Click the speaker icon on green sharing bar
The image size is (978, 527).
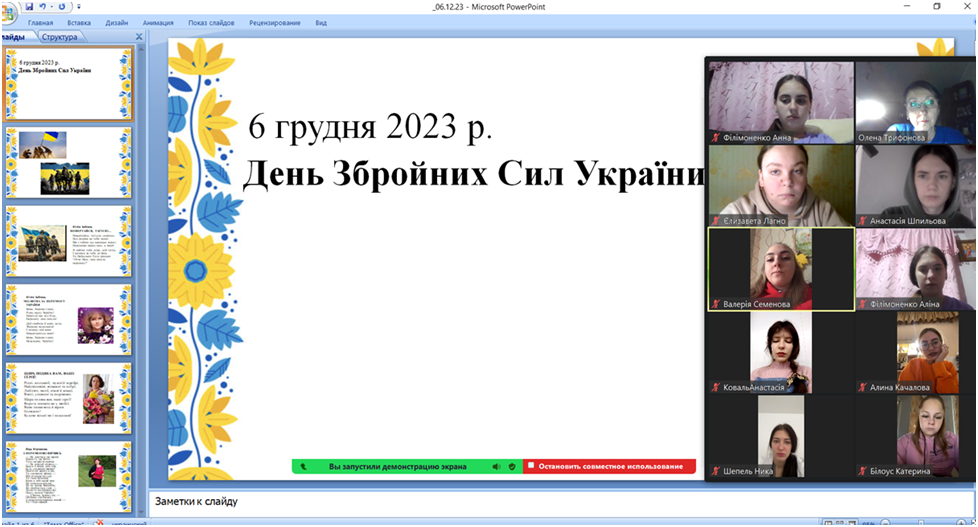[x=496, y=466]
